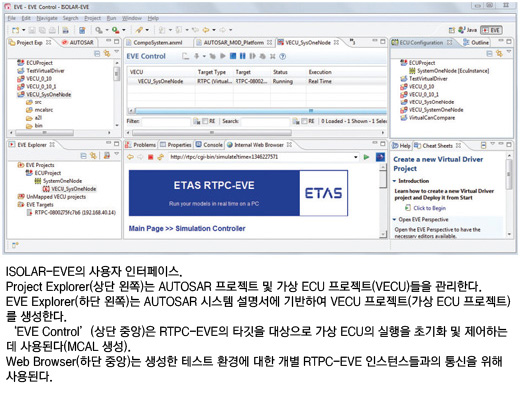The image size is (520, 397).
Task: Click the browser back arrow icon
Action: (x=130, y=157)
